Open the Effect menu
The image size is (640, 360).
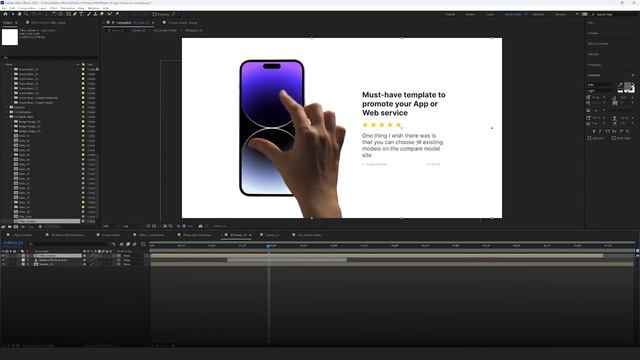click(53, 8)
